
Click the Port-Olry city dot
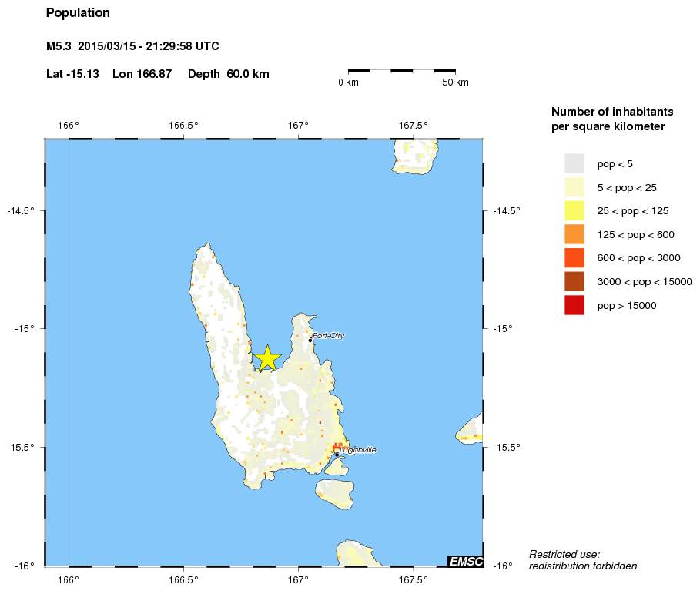coord(310,341)
